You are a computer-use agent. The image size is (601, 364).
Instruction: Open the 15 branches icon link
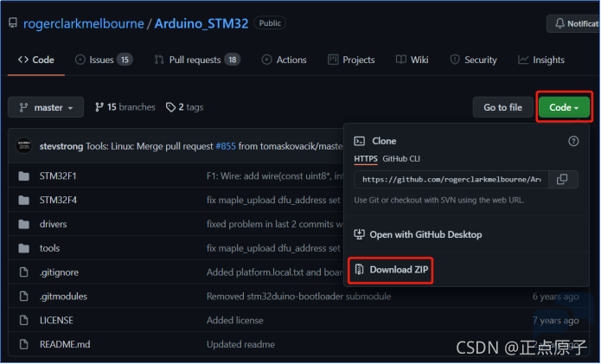coord(99,107)
